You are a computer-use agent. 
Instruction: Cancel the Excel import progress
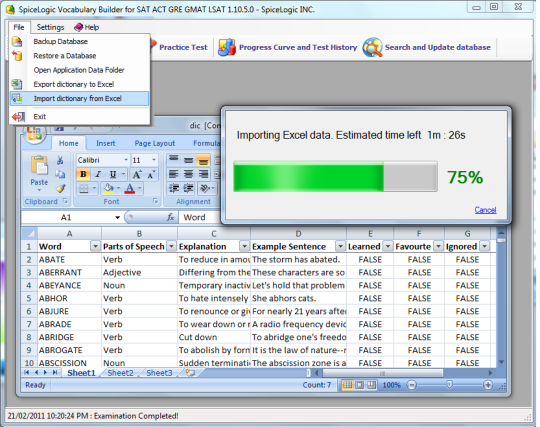[x=485, y=210]
